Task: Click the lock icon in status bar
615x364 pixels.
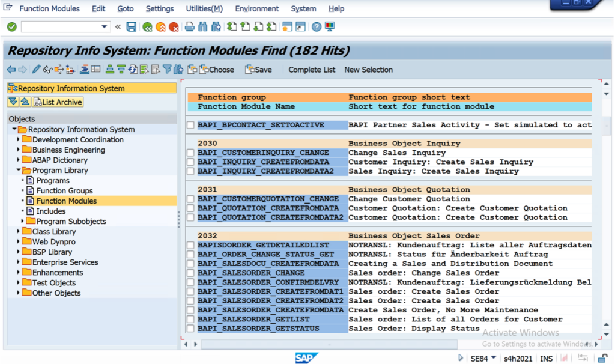Action: [602, 358]
